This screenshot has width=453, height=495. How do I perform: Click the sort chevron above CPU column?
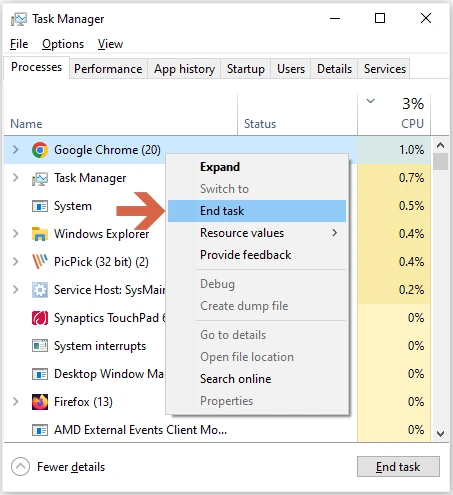[x=370, y=101]
